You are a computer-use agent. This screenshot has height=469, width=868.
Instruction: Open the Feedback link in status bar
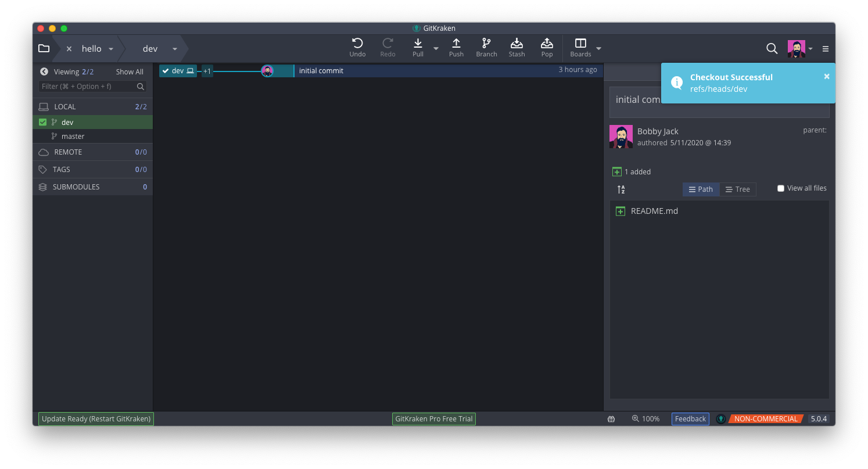(690, 418)
